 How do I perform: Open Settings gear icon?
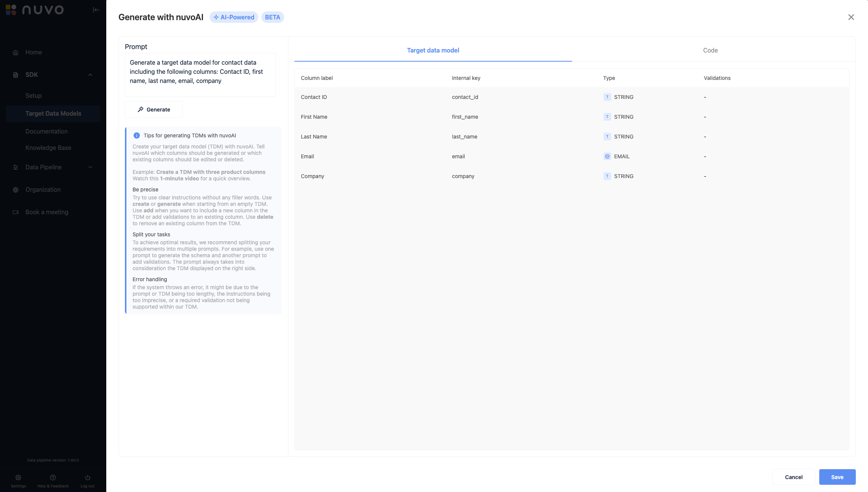(x=18, y=478)
